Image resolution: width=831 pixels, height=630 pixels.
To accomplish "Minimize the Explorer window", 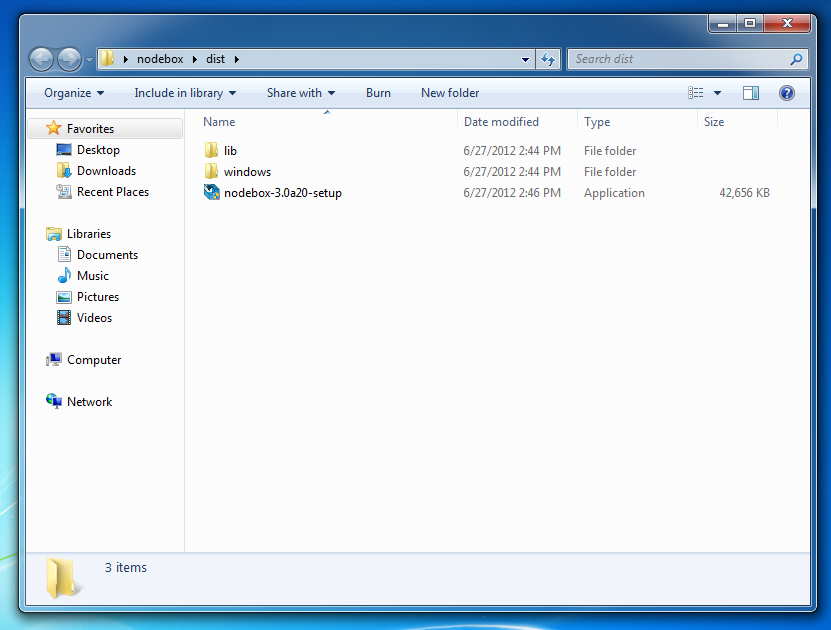I will pyautogui.click(x=723, y=23).
